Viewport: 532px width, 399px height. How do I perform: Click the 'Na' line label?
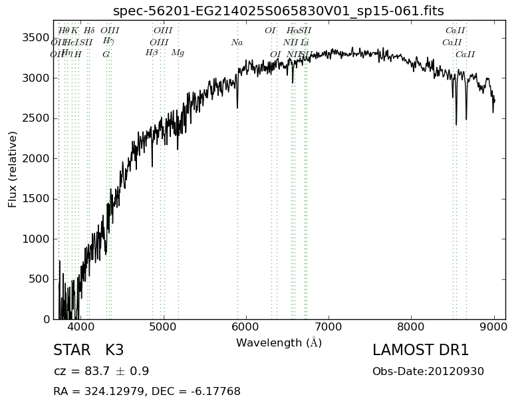tap(237, 43)
